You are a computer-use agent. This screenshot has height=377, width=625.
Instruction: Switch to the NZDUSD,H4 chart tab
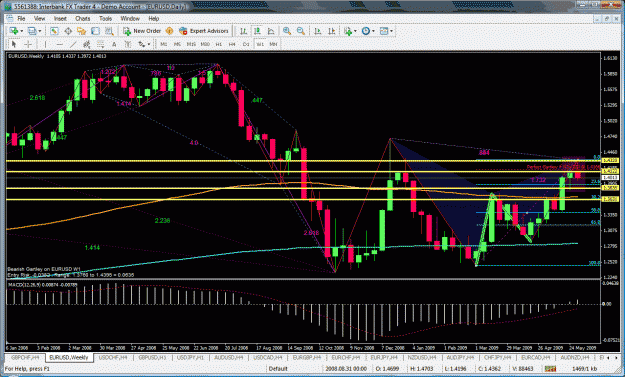(423, 357)
